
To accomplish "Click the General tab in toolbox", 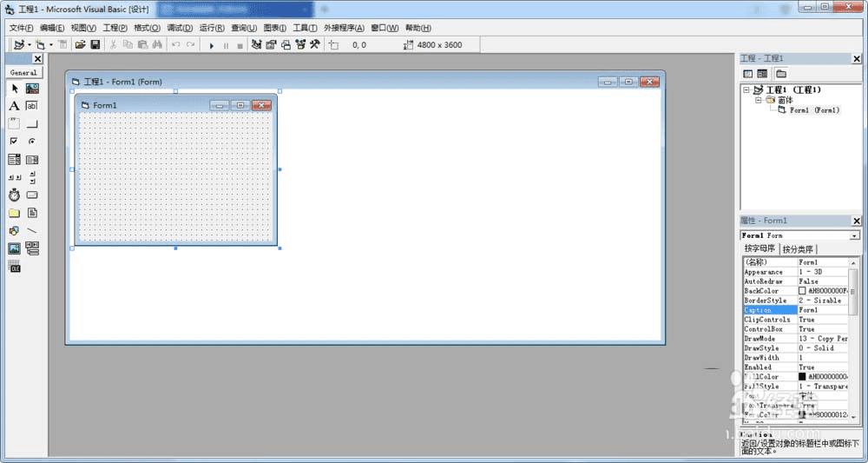I will [x=23, y=73].
